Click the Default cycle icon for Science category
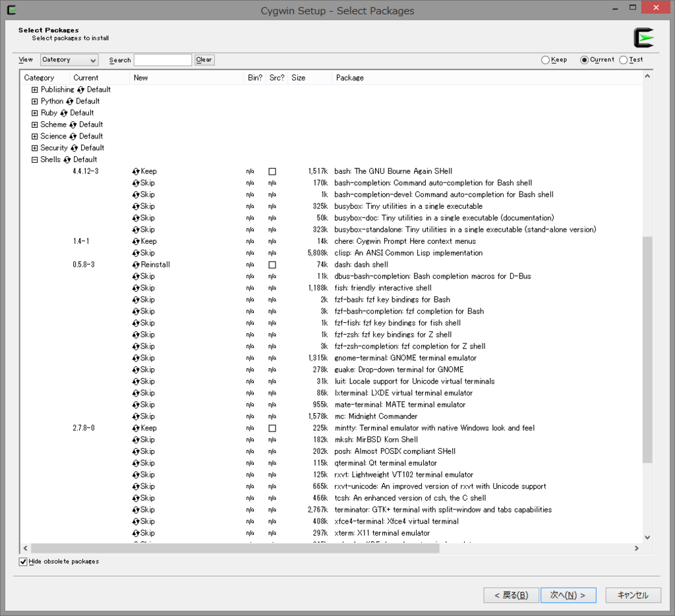 click(x=73, y=136)
